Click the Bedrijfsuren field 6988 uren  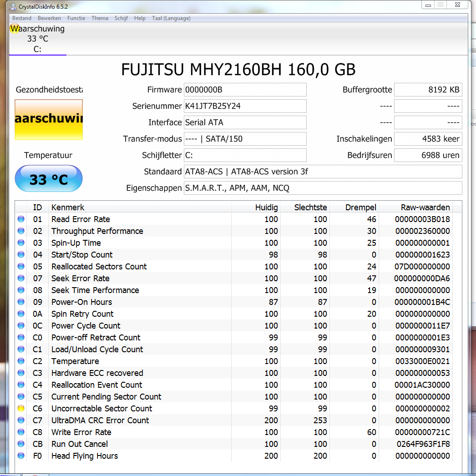tap(428, 156)
